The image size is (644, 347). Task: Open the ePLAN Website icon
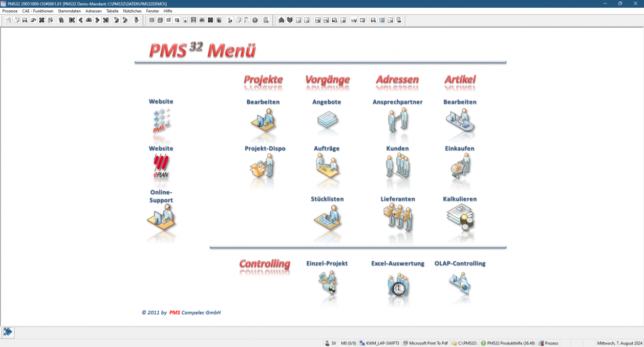tap(161, 167)
